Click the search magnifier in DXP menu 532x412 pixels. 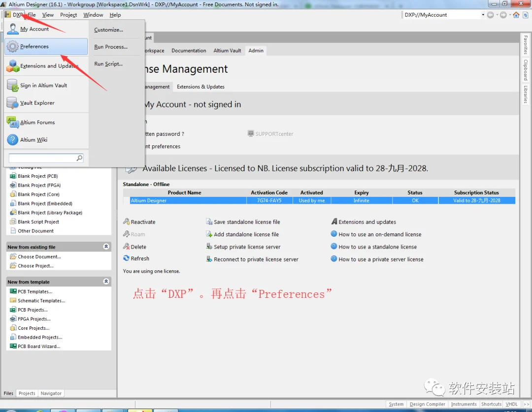(x=79, y=158)
